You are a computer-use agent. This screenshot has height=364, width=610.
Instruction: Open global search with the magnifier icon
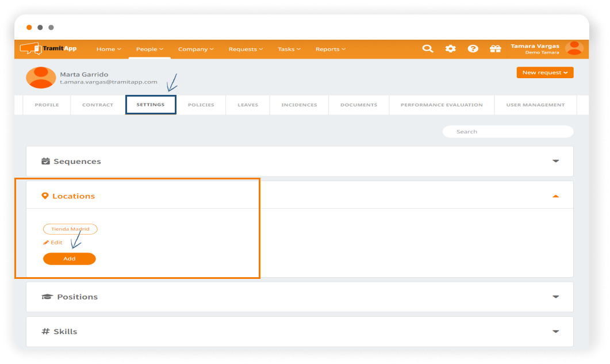(x=428, y=49)
